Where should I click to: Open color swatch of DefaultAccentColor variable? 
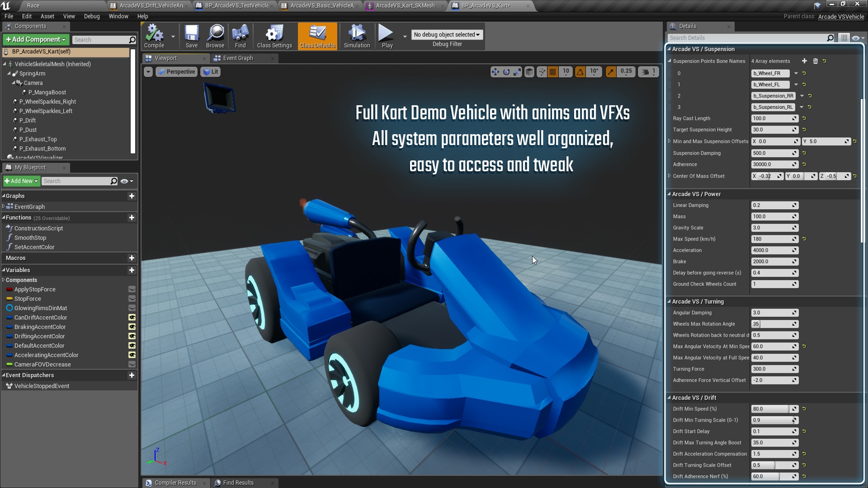pos(9,346)
